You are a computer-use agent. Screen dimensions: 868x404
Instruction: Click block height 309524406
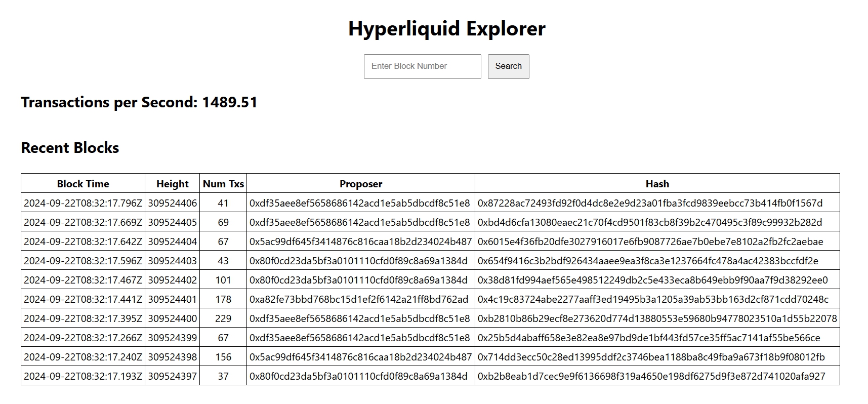tap(173, 203)
